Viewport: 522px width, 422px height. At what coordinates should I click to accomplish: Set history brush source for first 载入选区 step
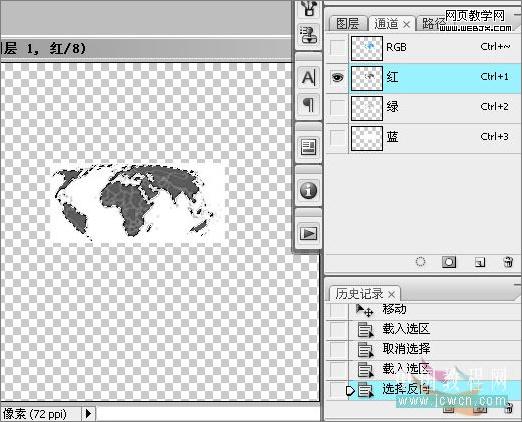pos(338,330)
